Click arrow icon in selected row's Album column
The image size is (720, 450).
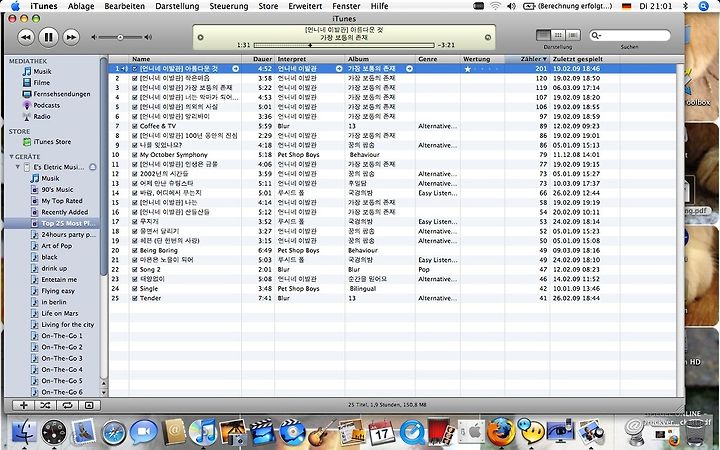point(409,68)
